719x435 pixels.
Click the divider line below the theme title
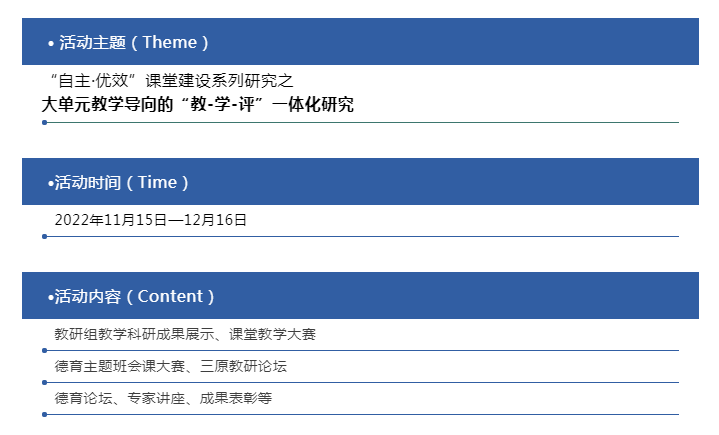[x=363, y=122]
